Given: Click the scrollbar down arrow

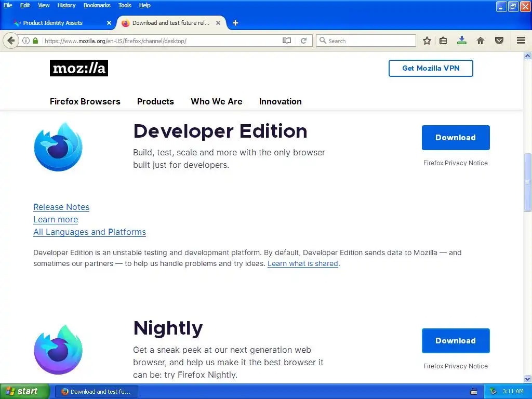Looking at the screenshot, I should (528, 379).
